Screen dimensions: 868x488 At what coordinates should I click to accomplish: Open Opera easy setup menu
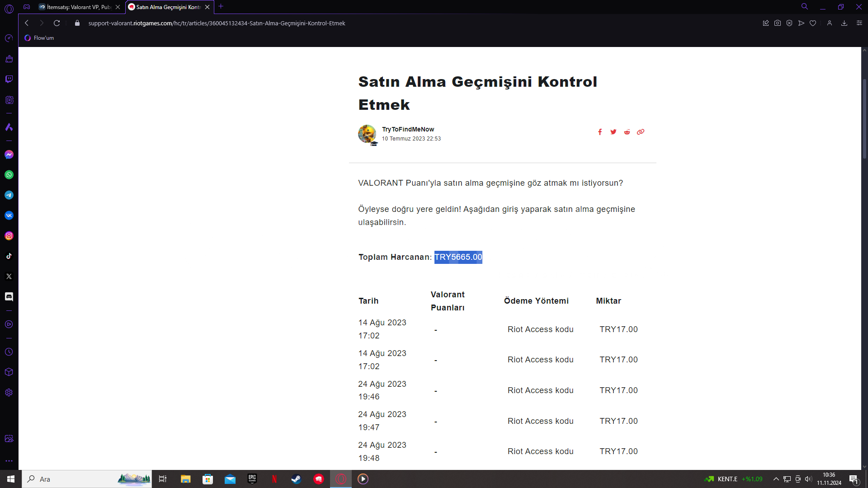(x=859, y=23)
